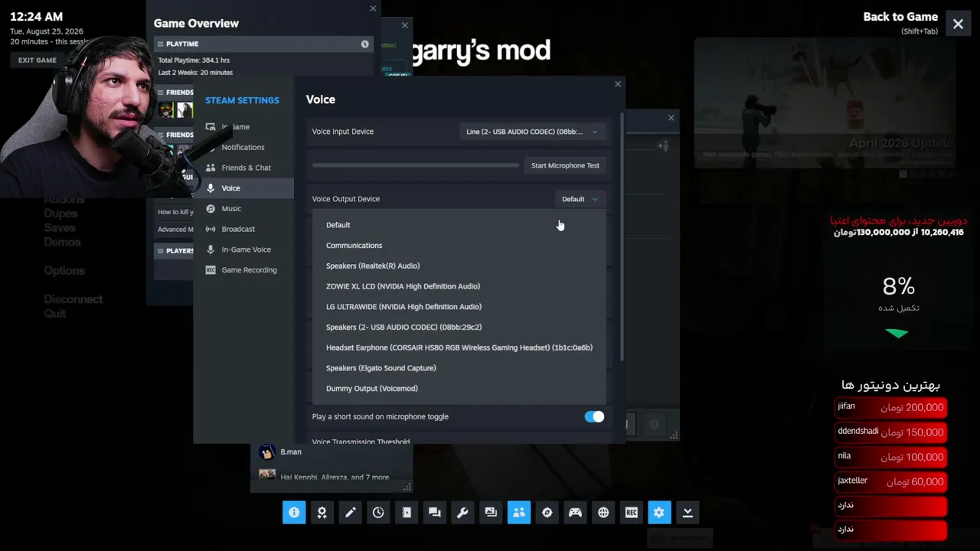
Task: Open the REC game recording toolbar icon
Action: pyautogui.click(x=632, y=513)
